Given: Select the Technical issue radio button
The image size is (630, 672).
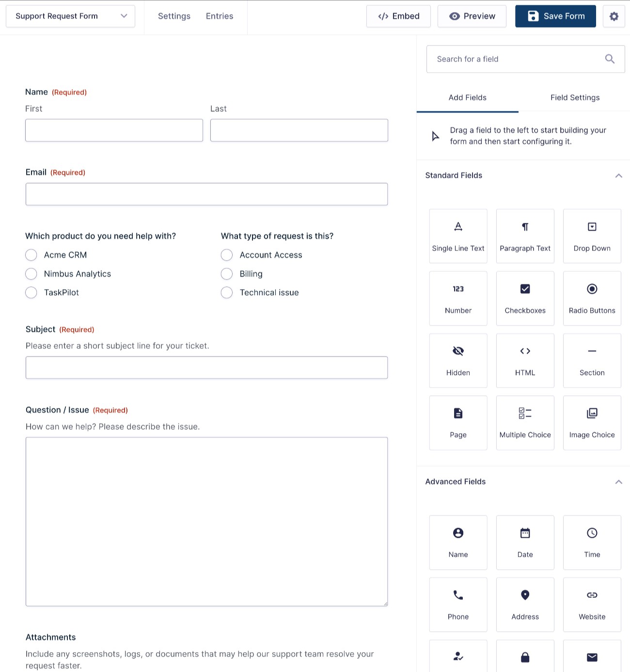Looking at the screenshot, I should tap(226, 293).
